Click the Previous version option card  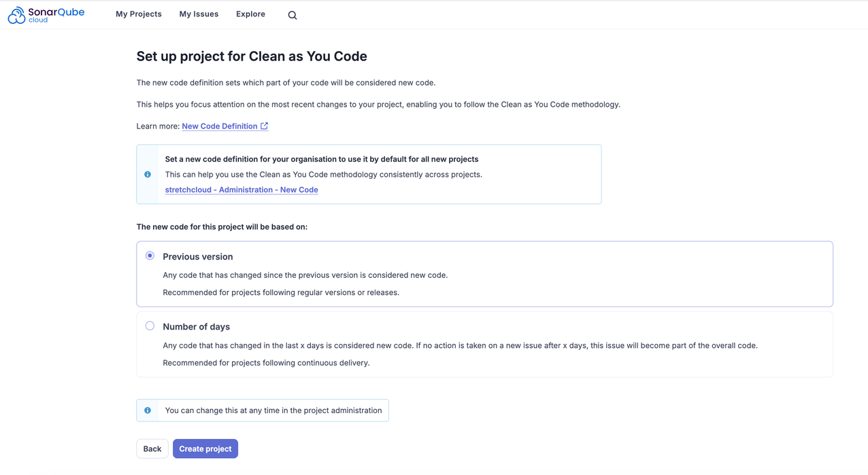(x=484, y=273)
